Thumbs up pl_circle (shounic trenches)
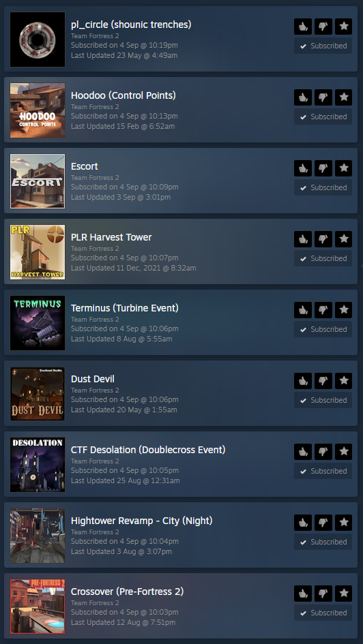Viewport: 363px width, 644px height. (x=303, y=27)
